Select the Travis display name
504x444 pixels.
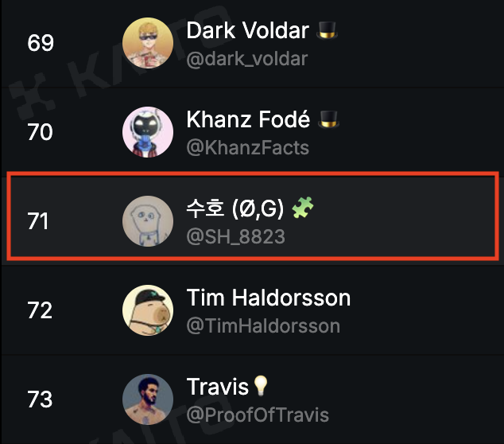[218, 387]
